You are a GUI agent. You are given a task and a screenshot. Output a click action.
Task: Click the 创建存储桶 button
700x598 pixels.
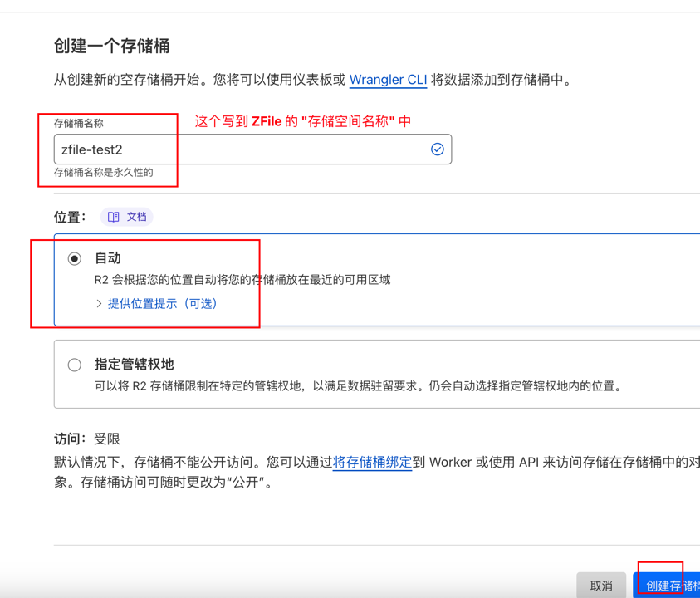tap(669, 585)
